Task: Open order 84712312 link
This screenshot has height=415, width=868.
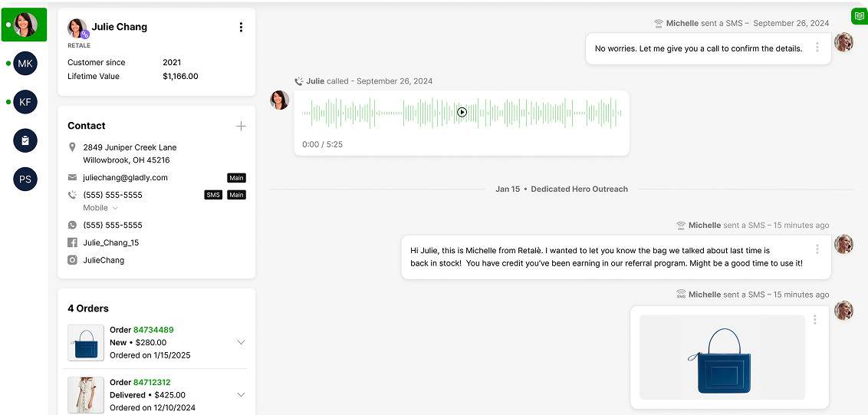Action: pyautogui.click(x=152, y=382)
